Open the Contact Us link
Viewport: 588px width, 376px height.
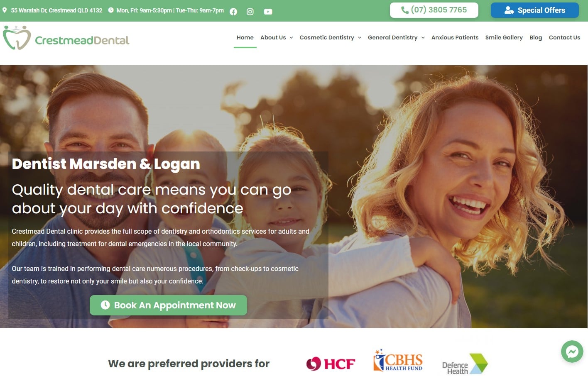(x=564, y=37)
